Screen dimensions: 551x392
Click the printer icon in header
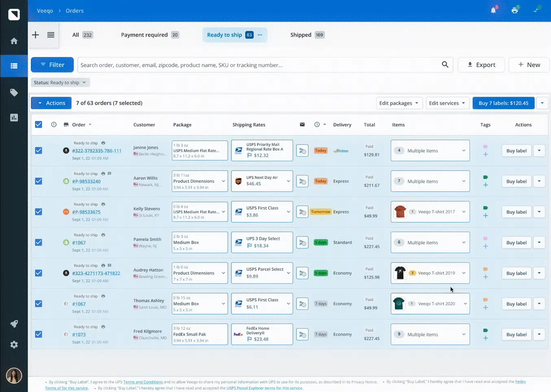click(515, 10)
